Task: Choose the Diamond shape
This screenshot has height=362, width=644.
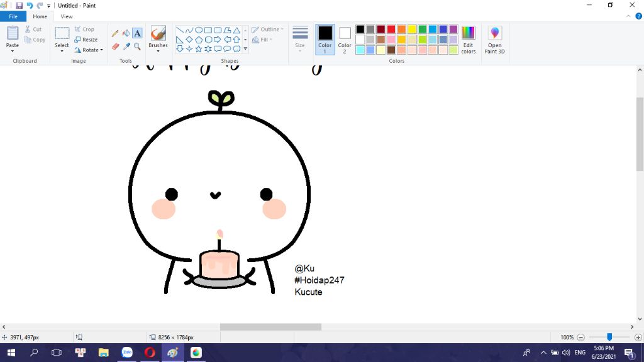Action: (189, 40)
